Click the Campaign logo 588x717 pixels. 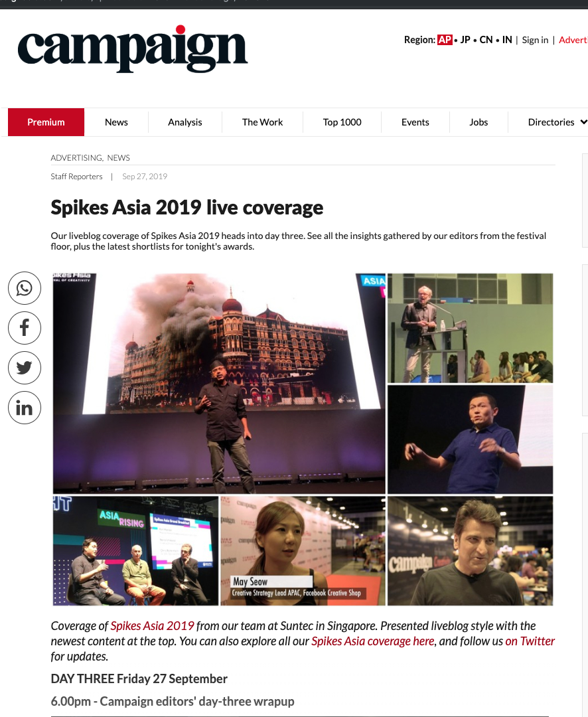(x=132, y=48)
